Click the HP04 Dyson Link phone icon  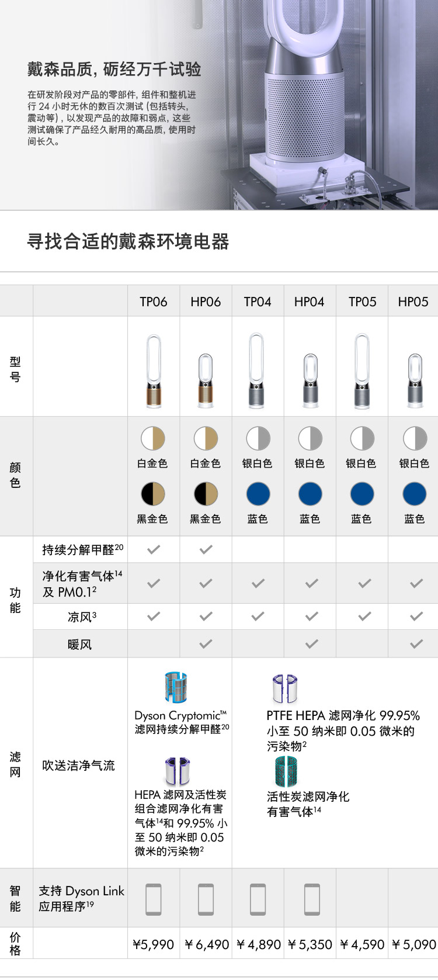point(312,899)
